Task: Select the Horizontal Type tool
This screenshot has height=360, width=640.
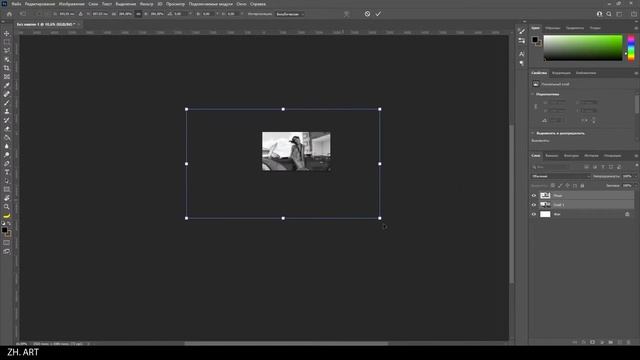Action: pos(7,172)
